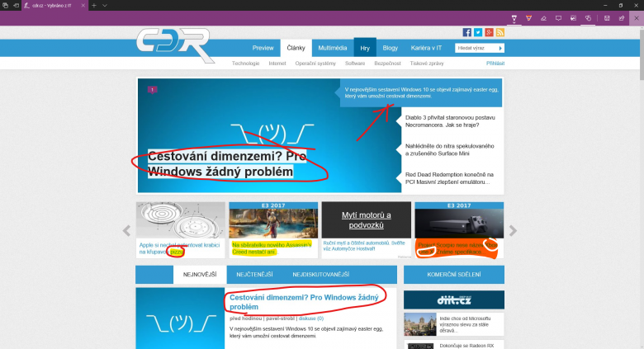644x349 pixels.
Task: Choose the add a note tool
Action: [x=558, y=18]
